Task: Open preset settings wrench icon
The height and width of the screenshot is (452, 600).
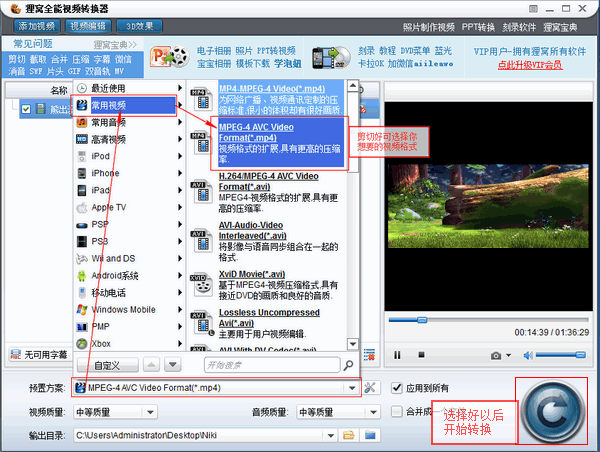Action: pyautogui.click(x=370, y=388)
